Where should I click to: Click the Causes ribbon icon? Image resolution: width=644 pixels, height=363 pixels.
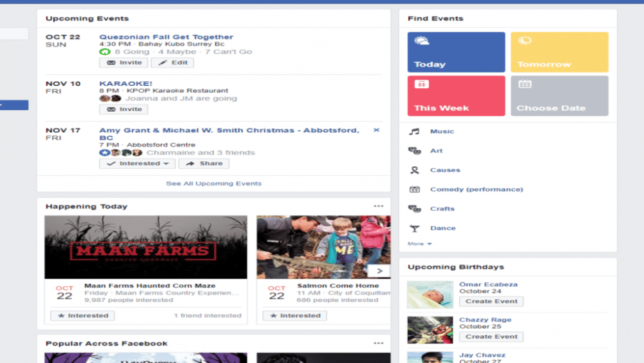(x=415, y=170)
